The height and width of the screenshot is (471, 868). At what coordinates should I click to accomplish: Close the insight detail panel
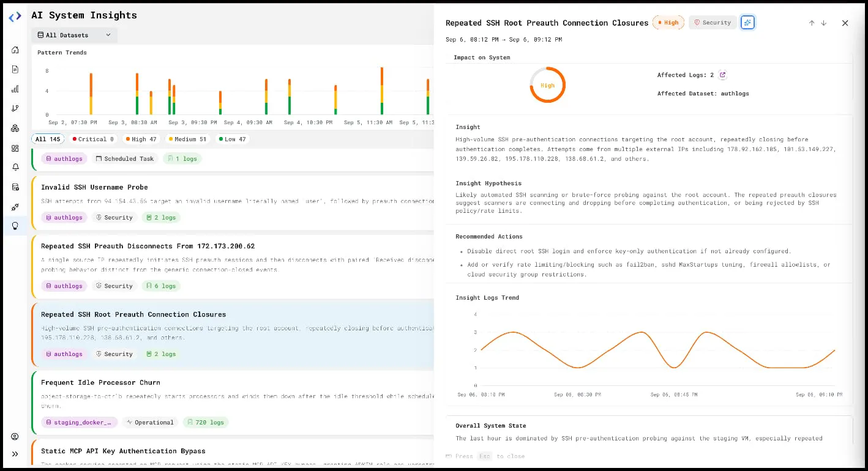pyautogui.click(x=845, y=23)
